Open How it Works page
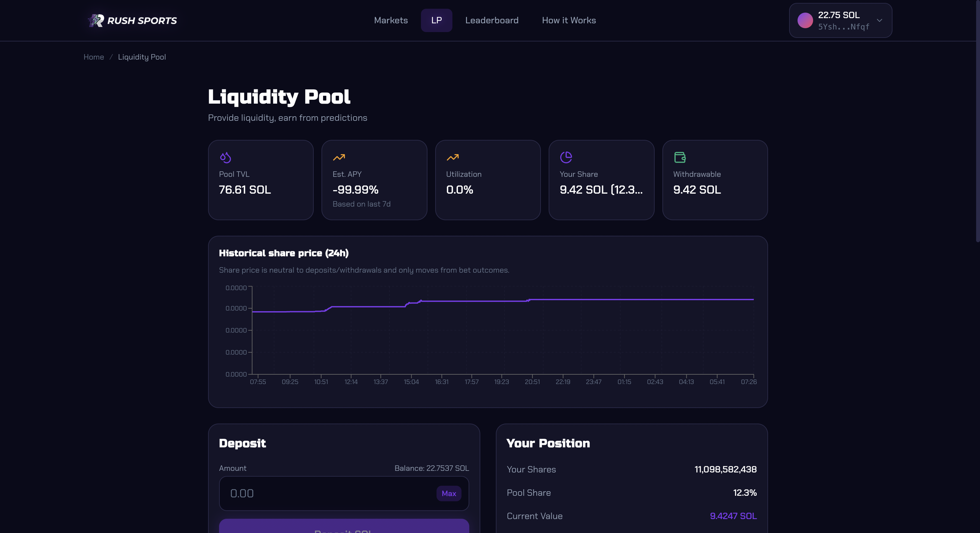The width and height of the screenshot is (980, 533). (568, 20)
